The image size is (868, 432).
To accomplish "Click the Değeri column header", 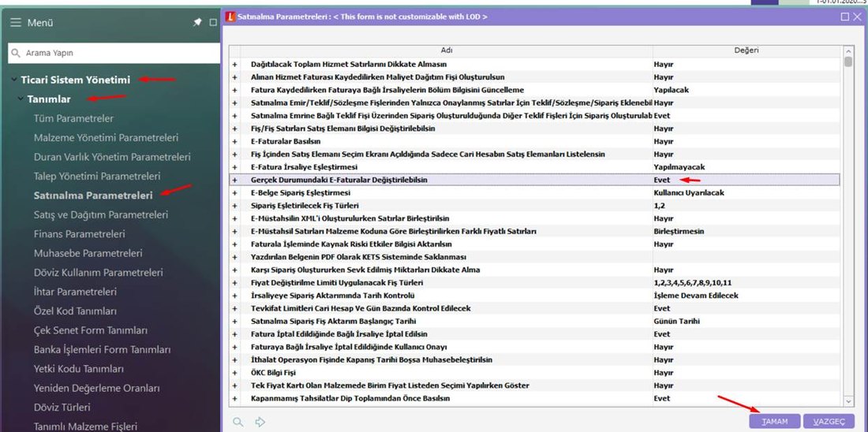I will tap(747, 50).
